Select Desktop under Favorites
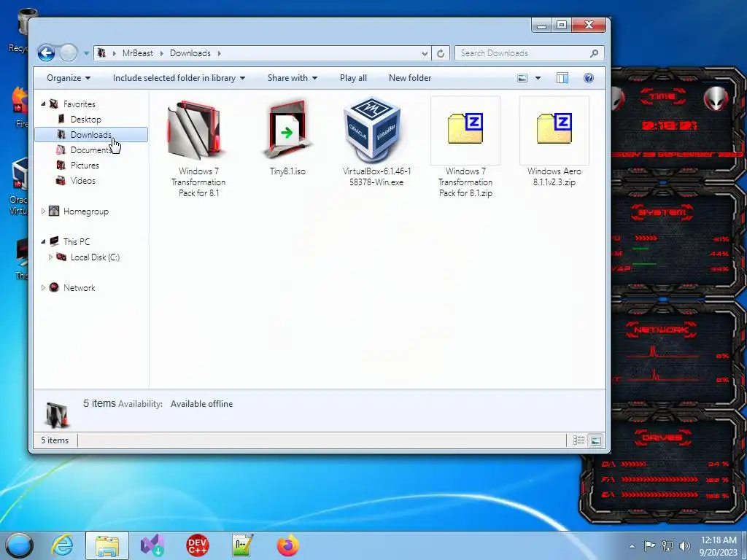 [86, 119]
